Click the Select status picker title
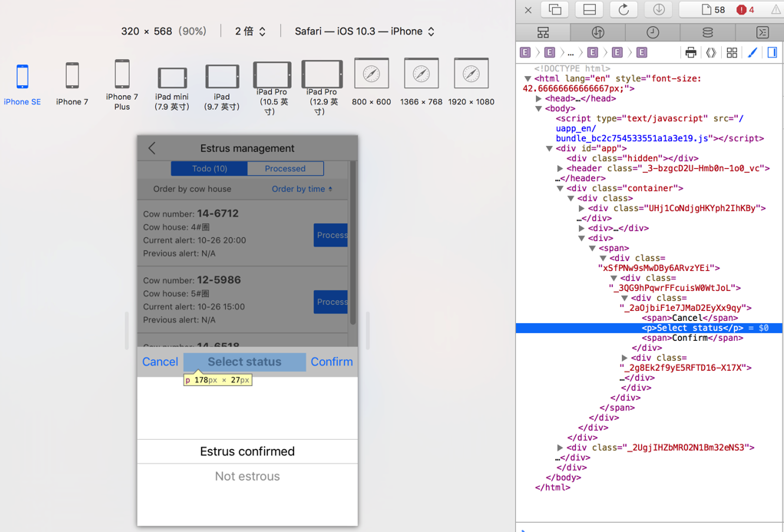784x532 pixels. point(244,362)
